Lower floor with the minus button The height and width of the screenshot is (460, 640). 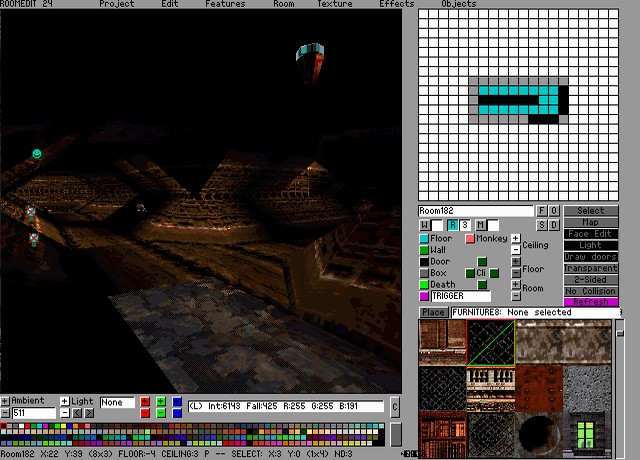pos(516,273)
